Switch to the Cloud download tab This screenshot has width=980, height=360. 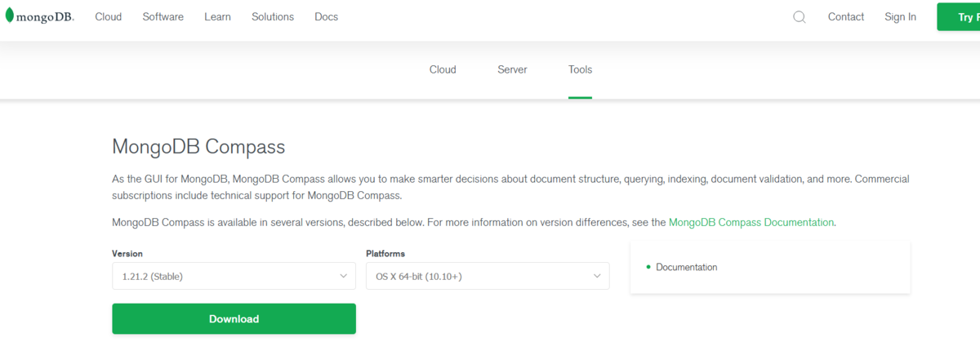tap(443, 69)
